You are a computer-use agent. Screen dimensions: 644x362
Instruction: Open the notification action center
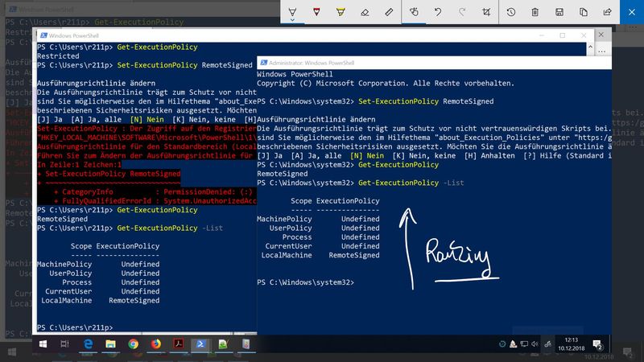(598, 343)
